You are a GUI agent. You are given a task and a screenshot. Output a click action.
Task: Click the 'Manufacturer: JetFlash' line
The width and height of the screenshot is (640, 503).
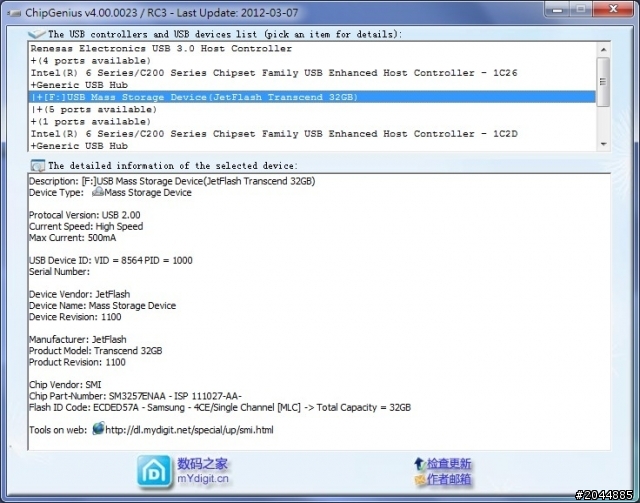pyautogui.click(x=78, y=340)
